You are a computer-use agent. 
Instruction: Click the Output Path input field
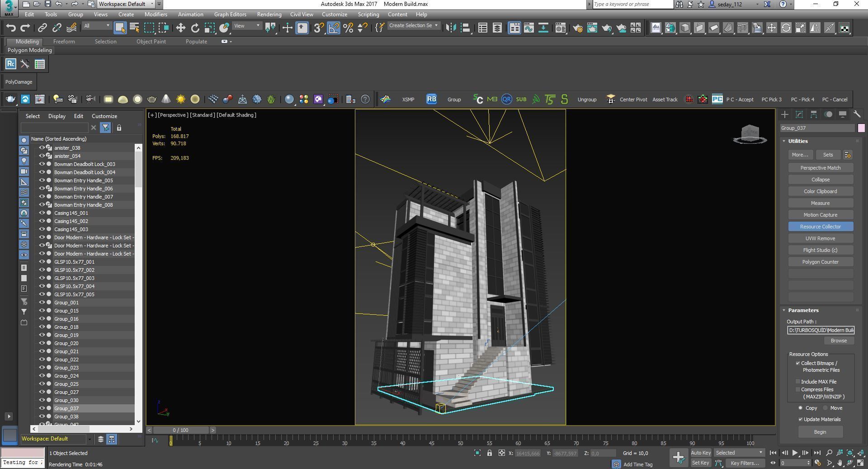coord(821,330)
